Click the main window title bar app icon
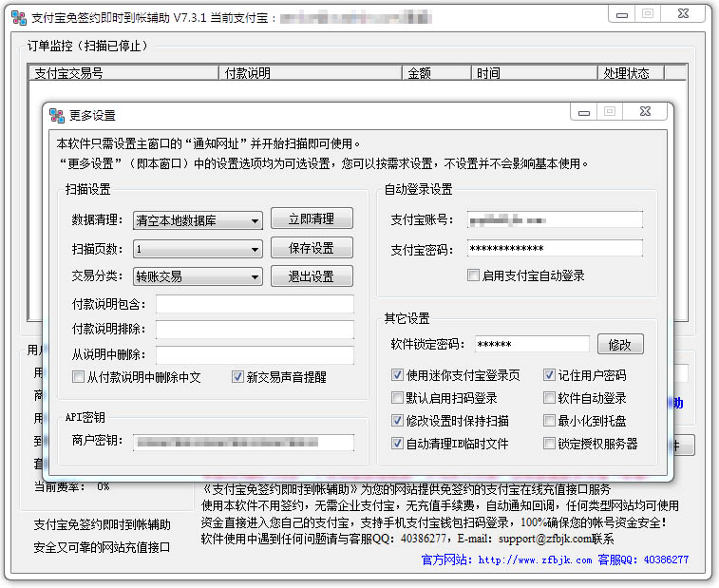This screenshot has width=719, height=588. (19, 18)
